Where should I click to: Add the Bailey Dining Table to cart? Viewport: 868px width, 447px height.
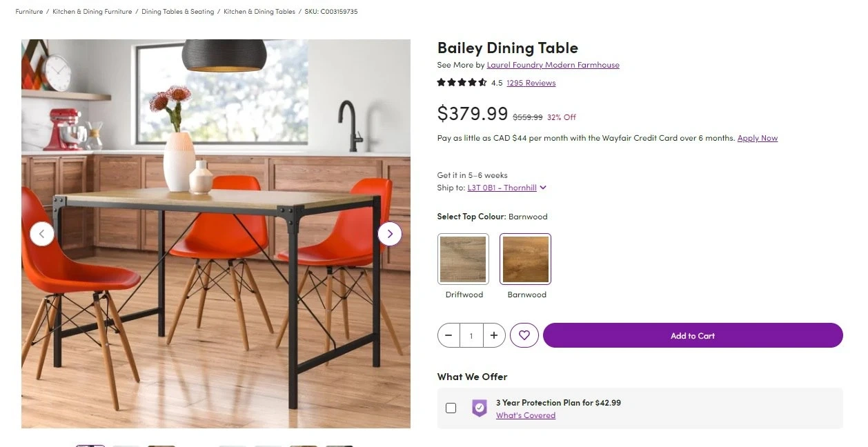pos(693,335)
